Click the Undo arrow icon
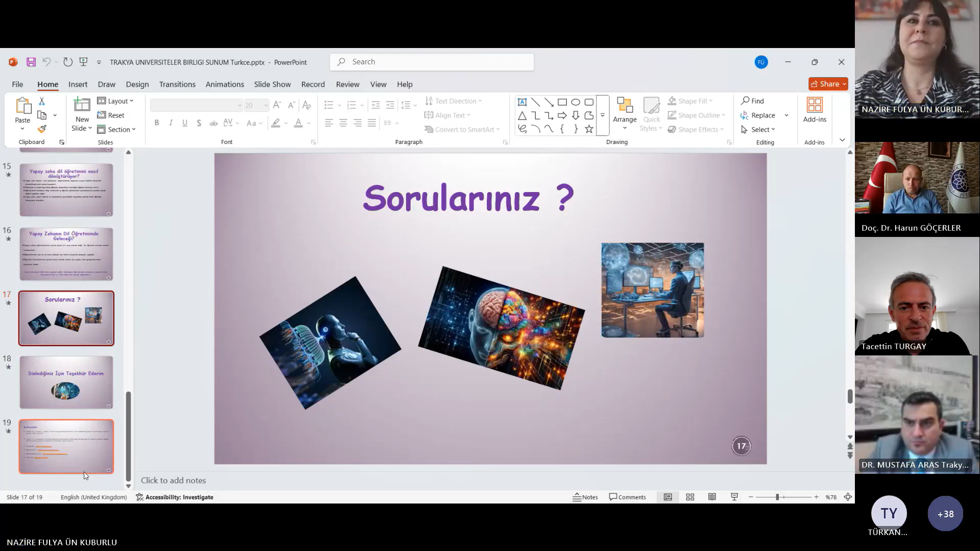 click(46, 62)
